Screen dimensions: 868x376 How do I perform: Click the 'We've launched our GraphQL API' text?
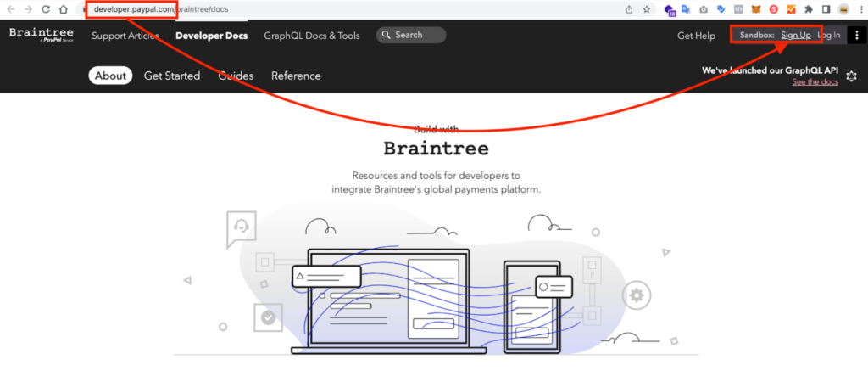(x=770, y=70)
